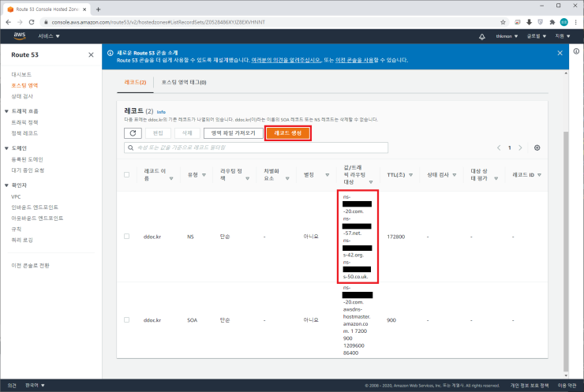
Task: Open the table settings gear icon
Action: tap(537, 147)
